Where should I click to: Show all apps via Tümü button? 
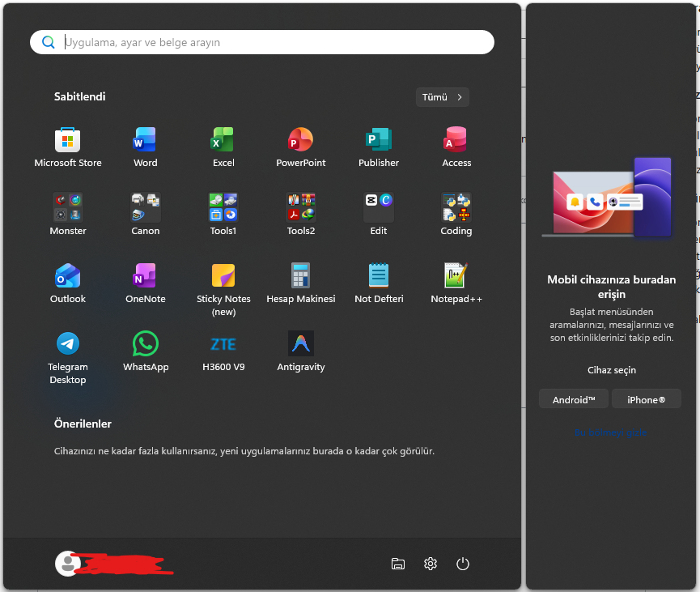tap(443, 97)
